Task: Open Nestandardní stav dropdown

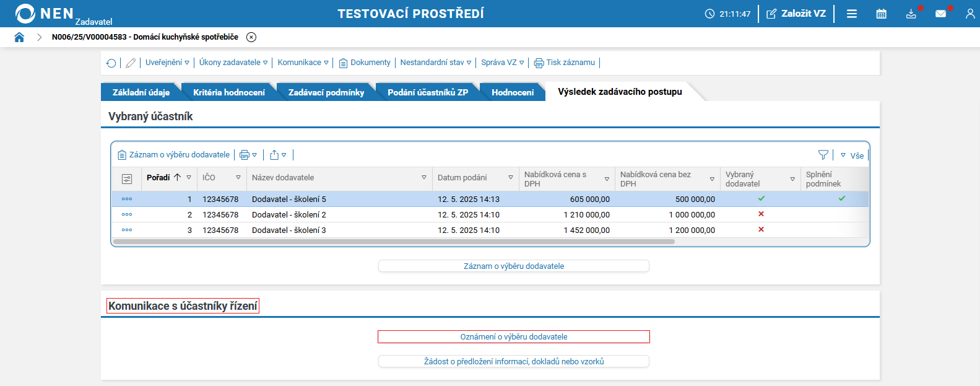Action: point(436,63)
